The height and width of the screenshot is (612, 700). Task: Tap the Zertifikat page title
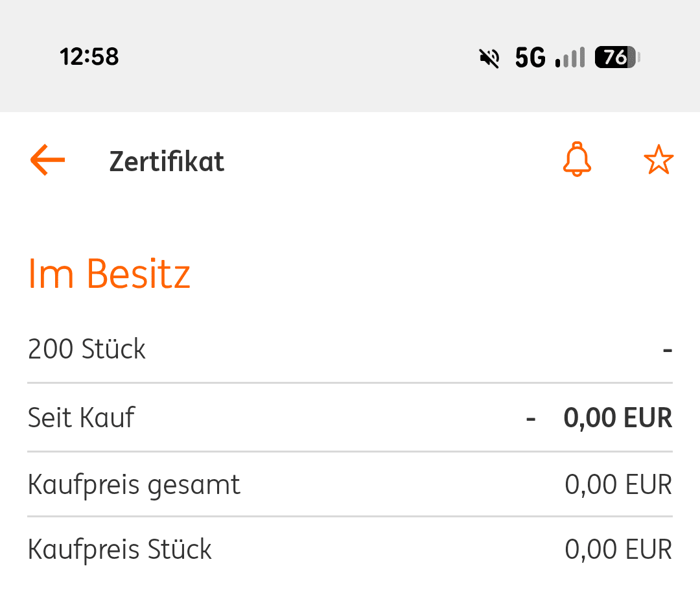[167, 161]
